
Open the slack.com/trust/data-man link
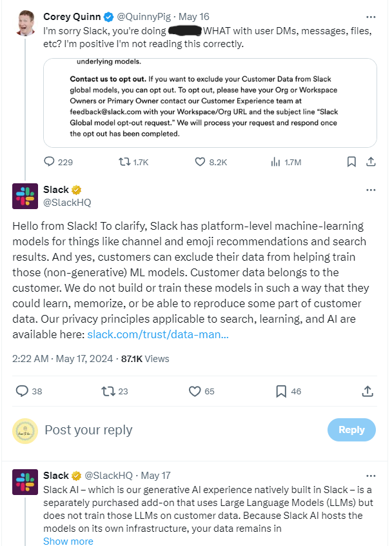158,334
